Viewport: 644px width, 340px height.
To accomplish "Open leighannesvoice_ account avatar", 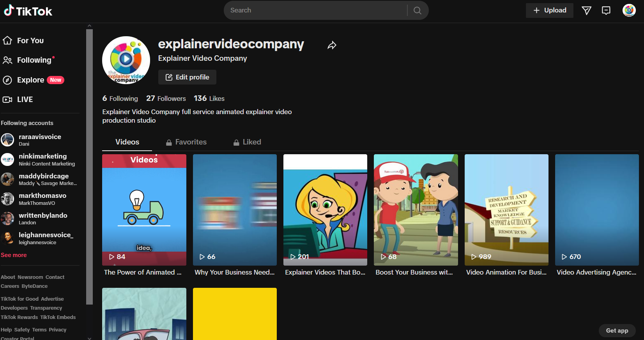I will 7,238.
